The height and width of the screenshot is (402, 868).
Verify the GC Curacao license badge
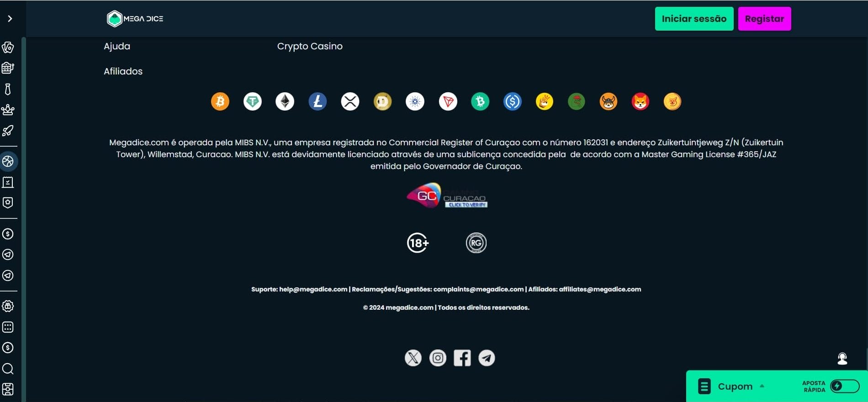[x=447, y=196]
